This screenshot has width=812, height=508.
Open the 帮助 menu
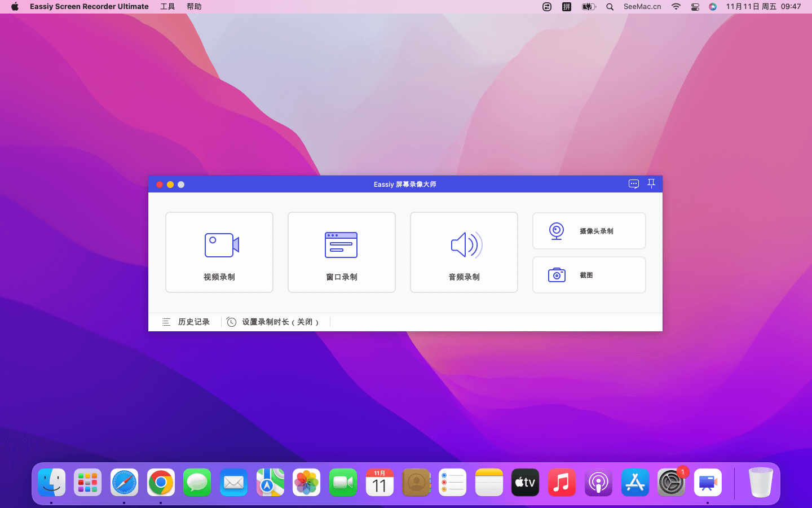pyautogui.click(x=194, y=7)
